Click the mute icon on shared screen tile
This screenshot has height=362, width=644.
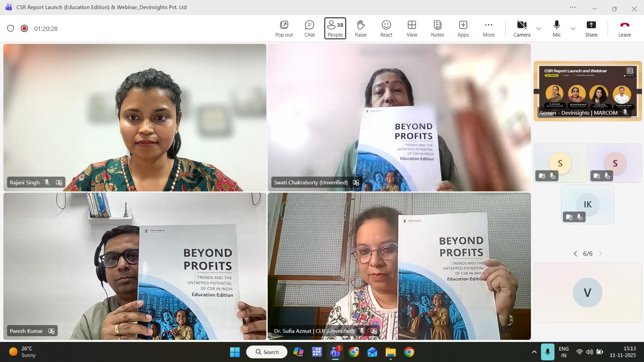point(625,112)
